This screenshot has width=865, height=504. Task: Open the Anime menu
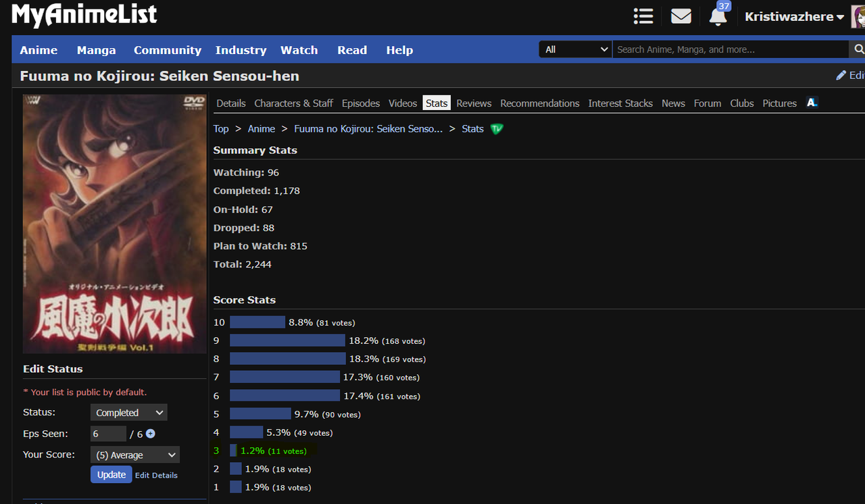[39, 50]
